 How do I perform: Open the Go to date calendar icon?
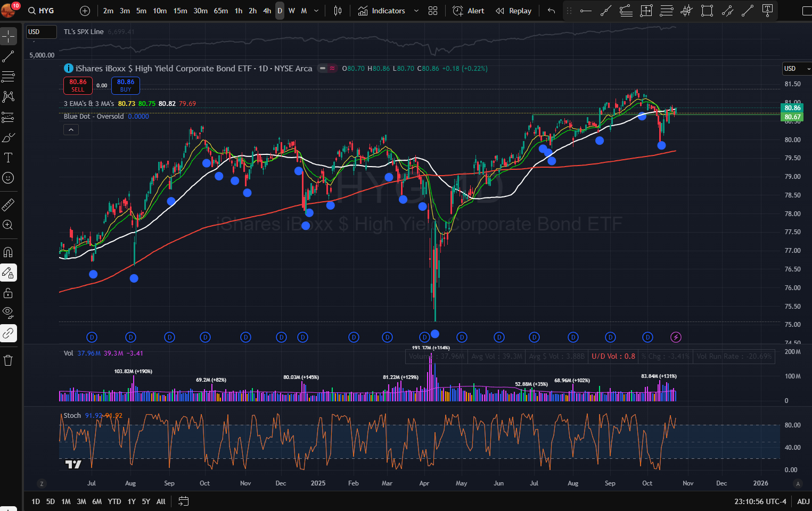(x=183, y=501)
